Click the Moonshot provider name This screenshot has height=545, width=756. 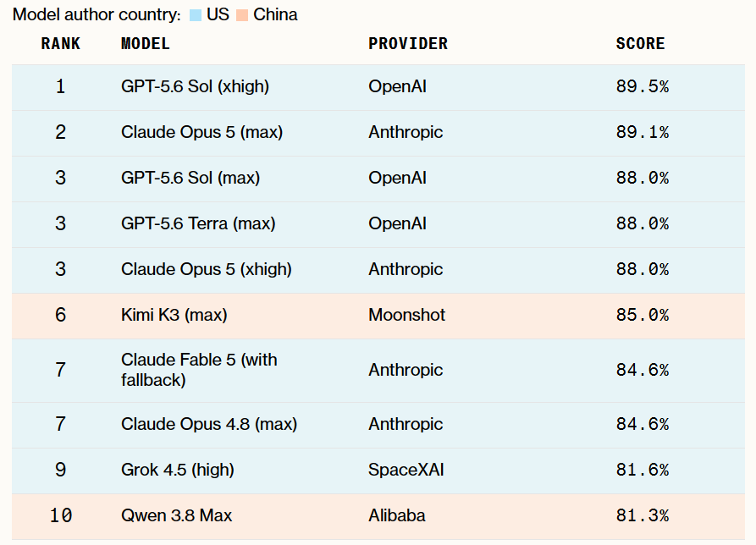406,315
